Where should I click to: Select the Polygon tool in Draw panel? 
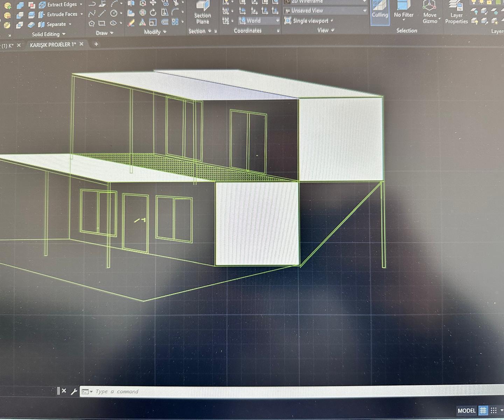click(x=92, y=23)
